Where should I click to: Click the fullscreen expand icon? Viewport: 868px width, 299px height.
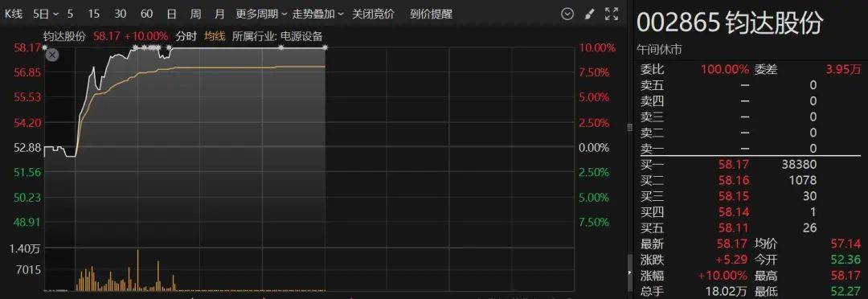coord(611,14)
